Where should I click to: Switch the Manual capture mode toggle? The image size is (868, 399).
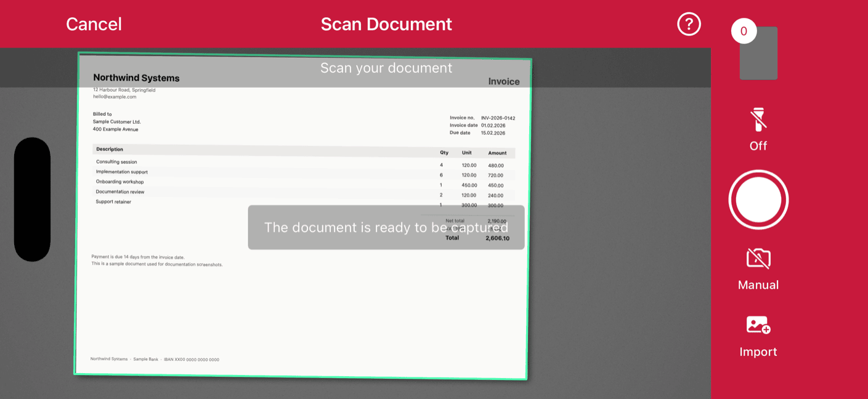(x=758, y=270)
